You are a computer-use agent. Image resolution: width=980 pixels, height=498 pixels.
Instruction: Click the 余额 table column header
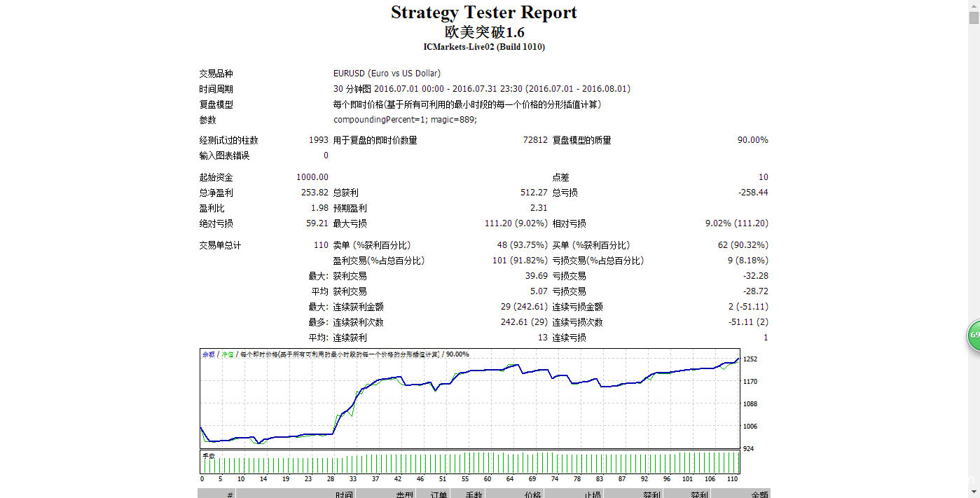point(759,494)
